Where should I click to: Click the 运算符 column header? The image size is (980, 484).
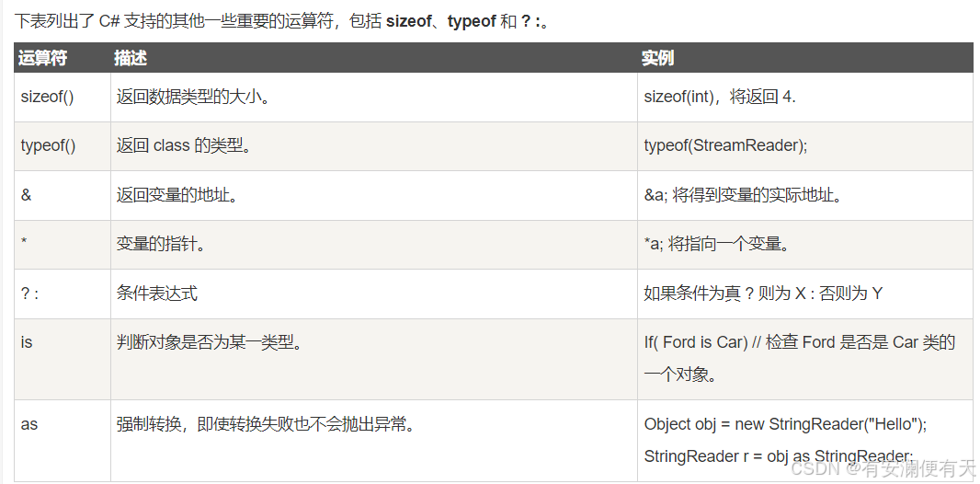click(42, 58)
